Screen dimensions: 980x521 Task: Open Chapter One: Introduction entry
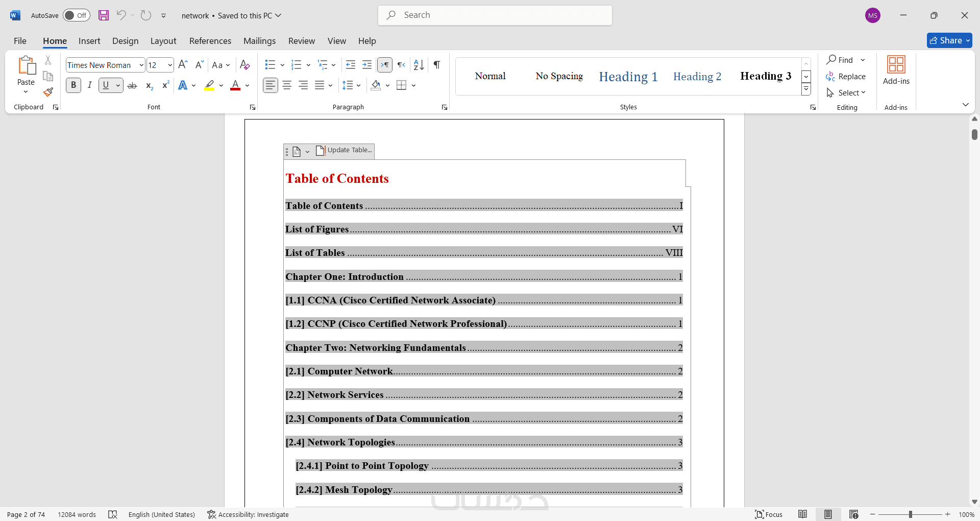click(x=484, y=276)
